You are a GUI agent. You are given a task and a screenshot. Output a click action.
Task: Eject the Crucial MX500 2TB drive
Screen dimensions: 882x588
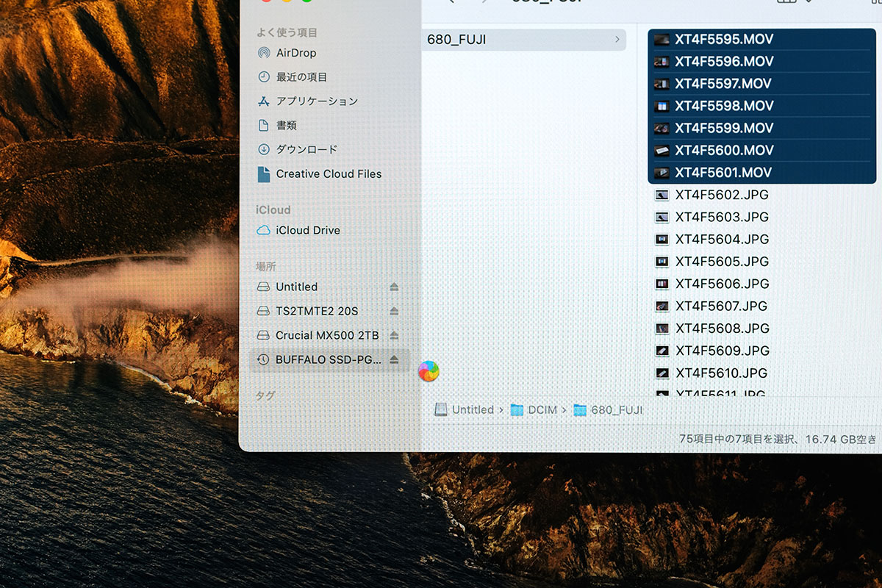pos(394,335)
